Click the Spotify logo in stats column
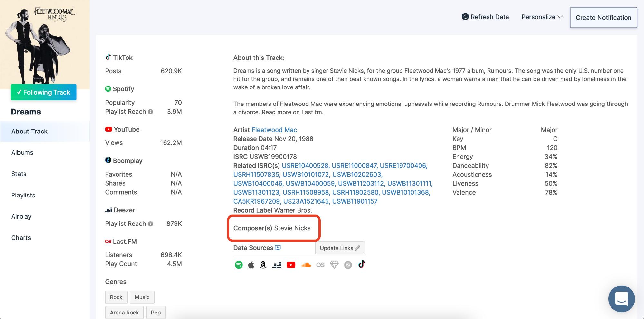Viewport: 644px width, 319px height. pyautogui.click(x=108, y=89)
